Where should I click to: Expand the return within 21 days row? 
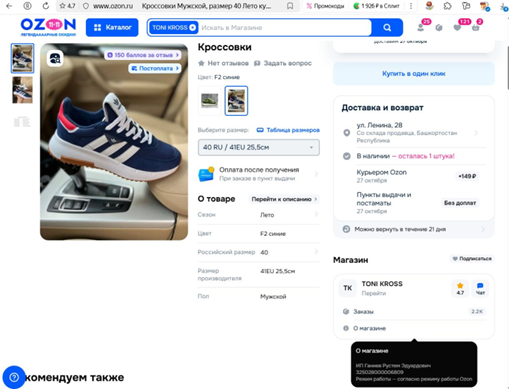click(x=414, y=229)
